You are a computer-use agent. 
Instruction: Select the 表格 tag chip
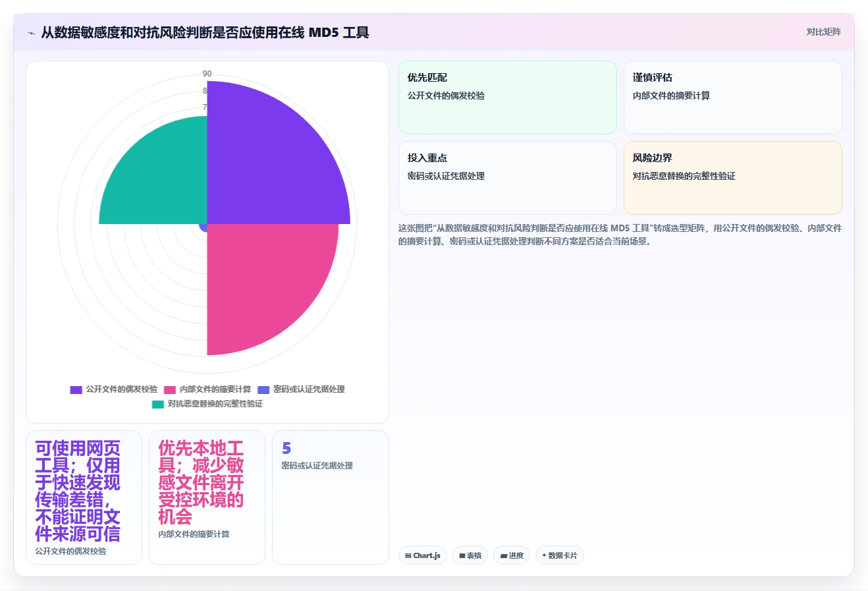pos(470,555)
